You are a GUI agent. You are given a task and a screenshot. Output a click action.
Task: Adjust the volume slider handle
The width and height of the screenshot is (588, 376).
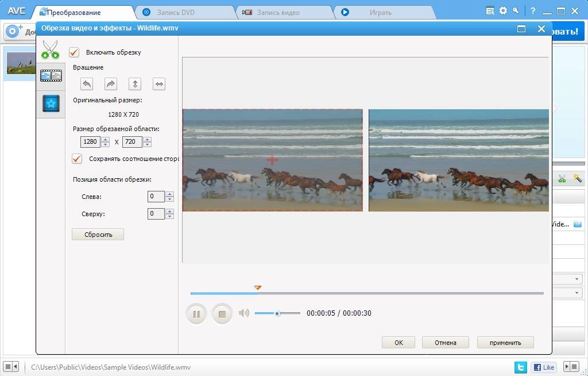277,313
